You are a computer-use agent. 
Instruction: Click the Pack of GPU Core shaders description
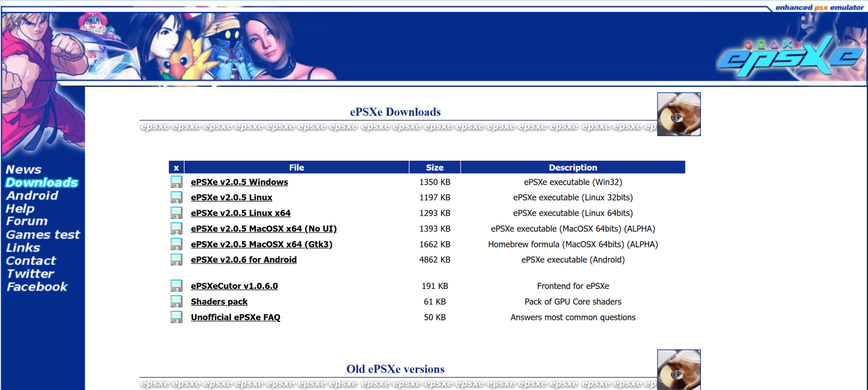click(x=573, y=301)
